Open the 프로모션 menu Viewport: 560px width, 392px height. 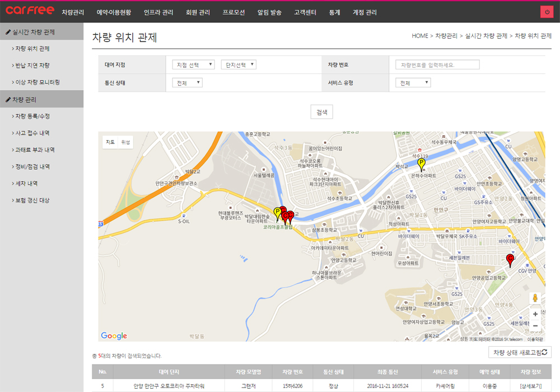234,12
